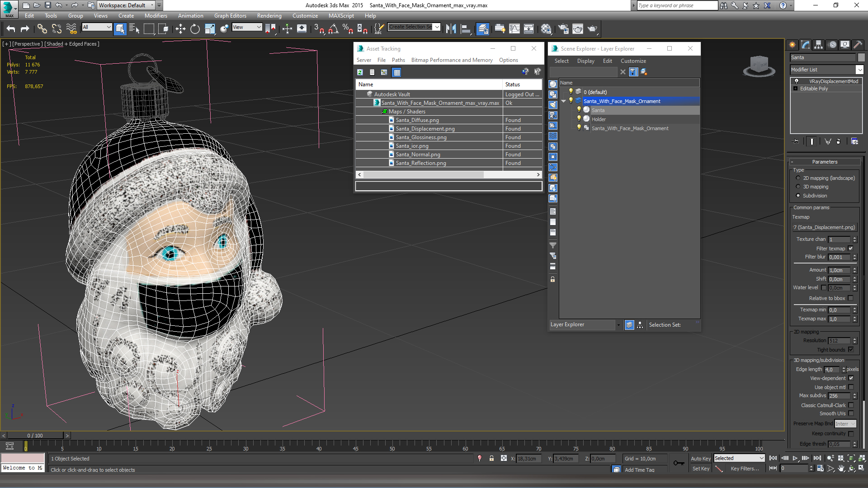Switch to the Hierarchy command panel tab

point(818,45)
